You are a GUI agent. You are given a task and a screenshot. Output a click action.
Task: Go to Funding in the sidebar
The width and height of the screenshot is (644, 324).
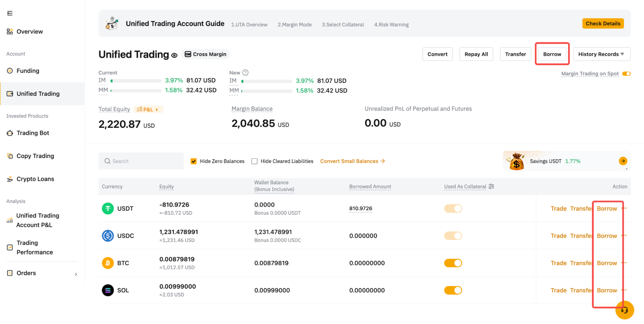coord(28,71)
